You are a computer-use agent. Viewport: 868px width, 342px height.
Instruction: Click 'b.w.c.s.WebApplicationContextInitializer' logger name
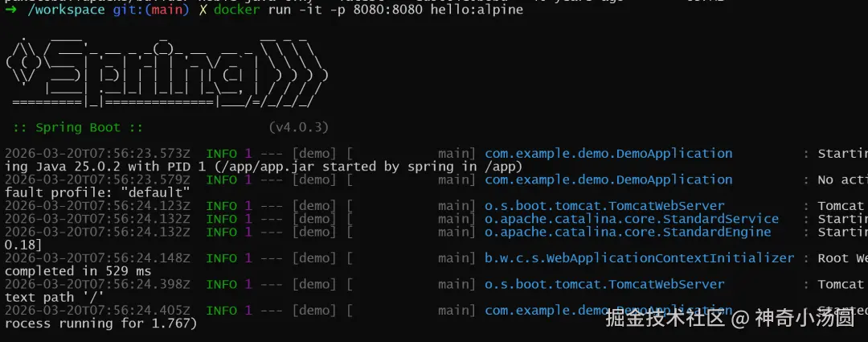click(640, 258)
